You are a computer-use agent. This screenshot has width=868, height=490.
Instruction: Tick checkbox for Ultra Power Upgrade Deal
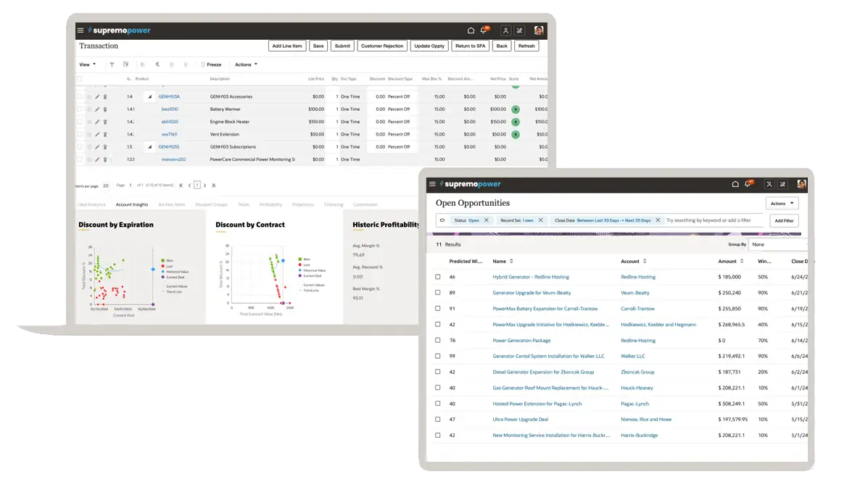(x=438, y=420)
